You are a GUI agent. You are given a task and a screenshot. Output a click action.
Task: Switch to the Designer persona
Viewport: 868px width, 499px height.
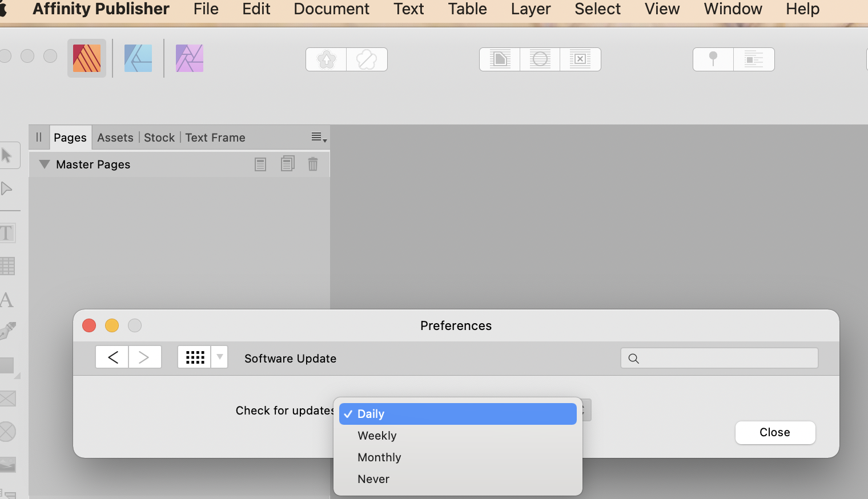tap(138, 58)
